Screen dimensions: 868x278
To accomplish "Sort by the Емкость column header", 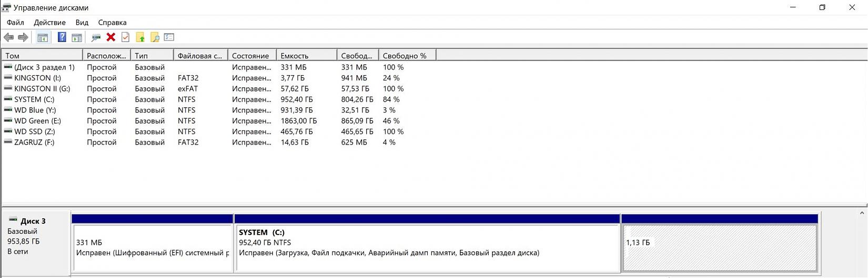I will point(307,55).
